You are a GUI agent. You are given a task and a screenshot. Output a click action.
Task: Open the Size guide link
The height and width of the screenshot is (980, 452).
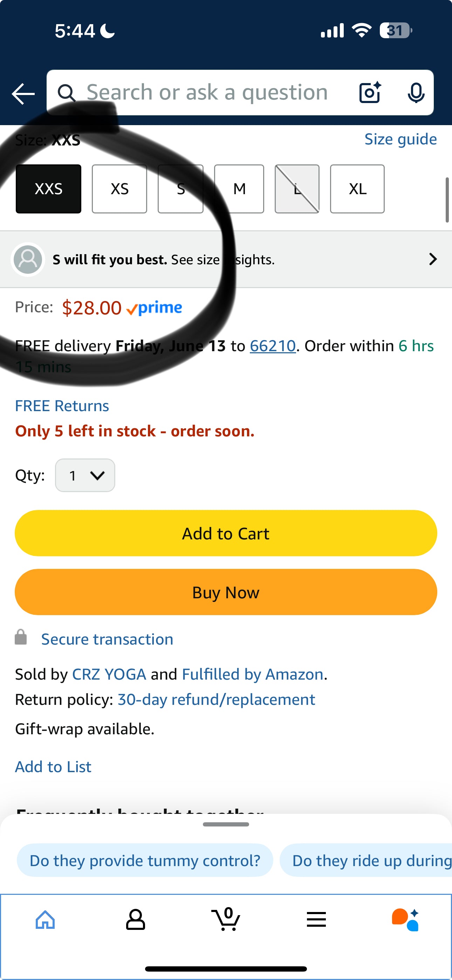coord(400,139)
